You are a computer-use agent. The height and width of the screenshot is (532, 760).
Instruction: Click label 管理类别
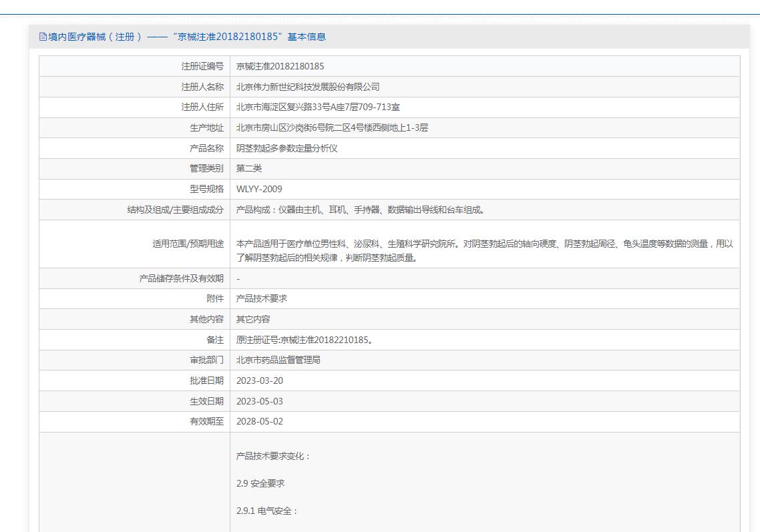pos(206,169)
